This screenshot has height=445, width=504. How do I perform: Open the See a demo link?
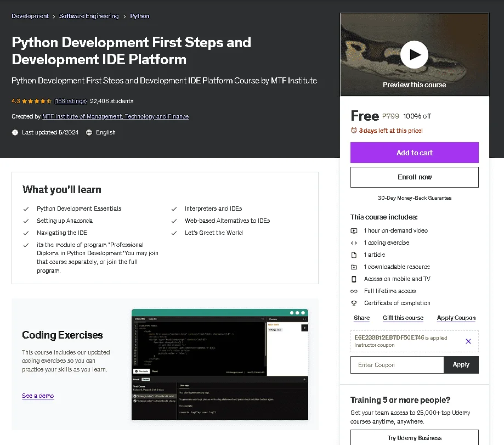[x=38, y=396]
